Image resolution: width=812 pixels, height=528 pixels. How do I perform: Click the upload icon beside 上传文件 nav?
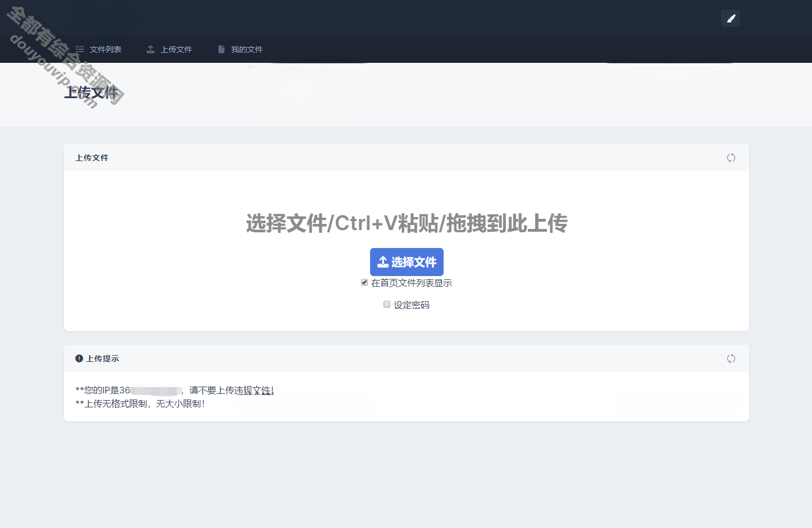(150, 49)
